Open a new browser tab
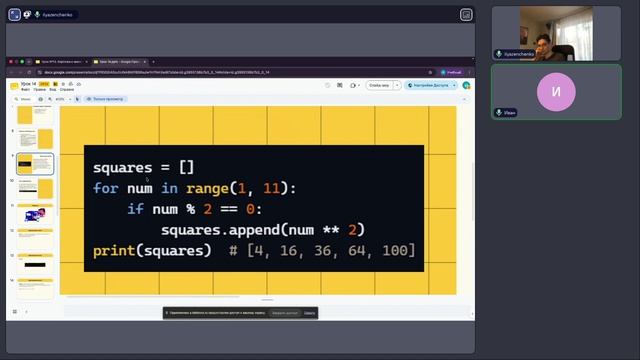This screenshot has height=360, width=640. point(153,62)
